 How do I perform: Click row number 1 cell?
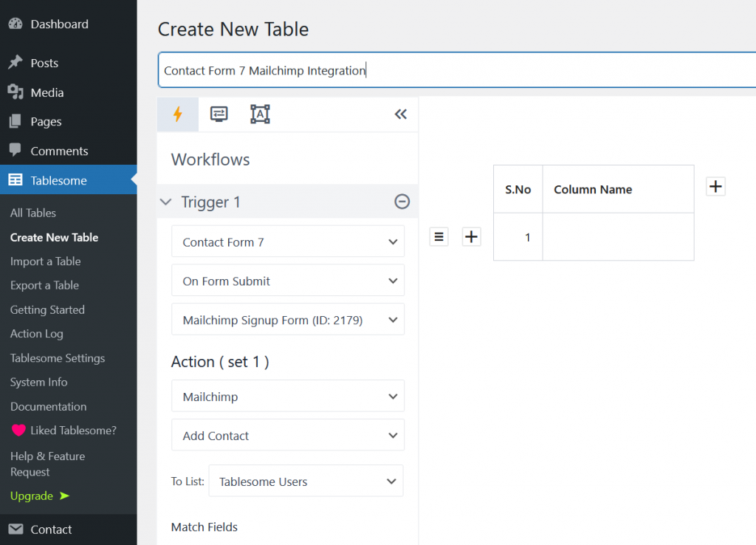518,237
